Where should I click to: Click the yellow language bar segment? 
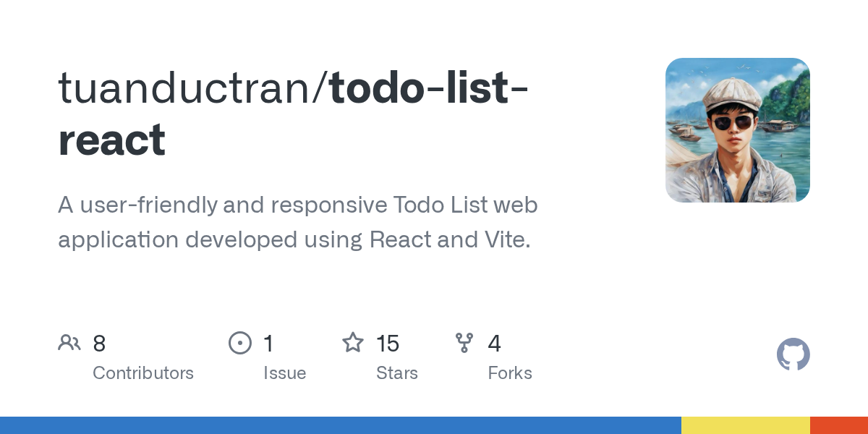tap(746, 425)
